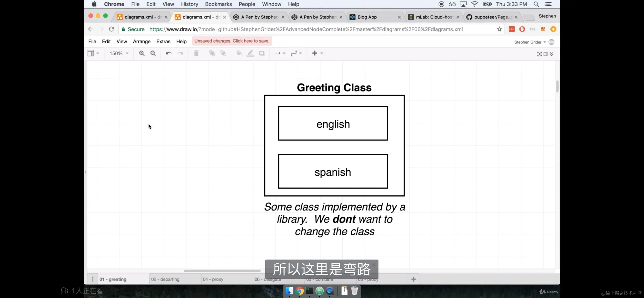Add a new page with plus button
Screen dimensions: 644x298
[x=414, y=279]
